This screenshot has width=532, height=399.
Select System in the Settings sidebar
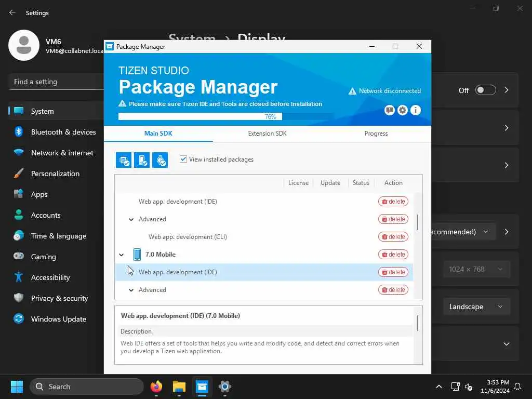point(56,111)
